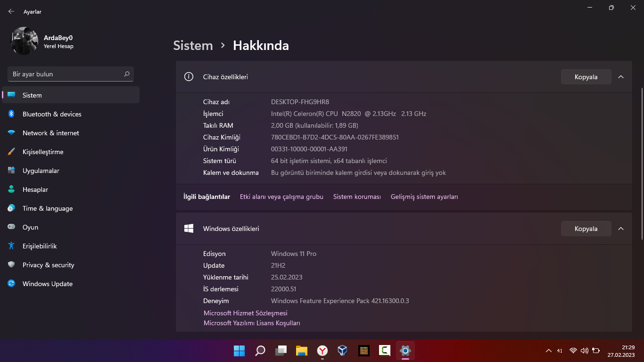Viewport: 644px width, 362px height.
Task: Open the Sistem koruması link
Action: 357,197
